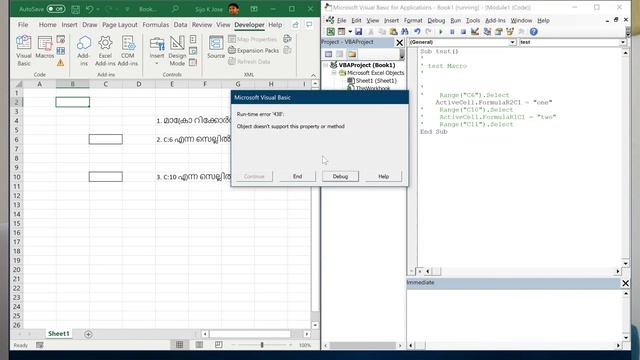The width and height of the screenshot is (640, 360).
Task: Click Run Sub play icon in the VBA toolbar
Action: [440, 31]
